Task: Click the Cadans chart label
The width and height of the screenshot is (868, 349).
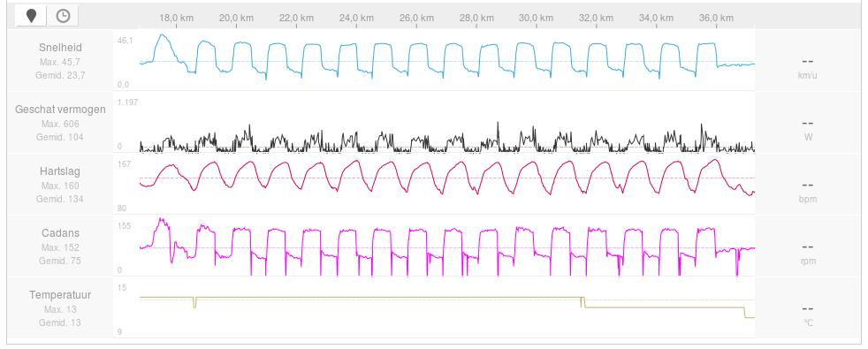Action: pos(60,233)
